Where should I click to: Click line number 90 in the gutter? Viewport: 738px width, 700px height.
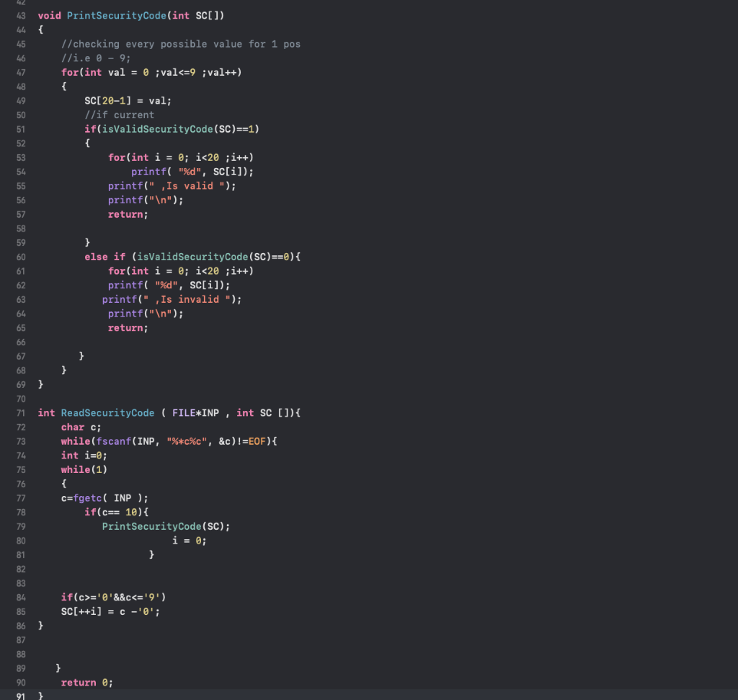tap(21, 683)
